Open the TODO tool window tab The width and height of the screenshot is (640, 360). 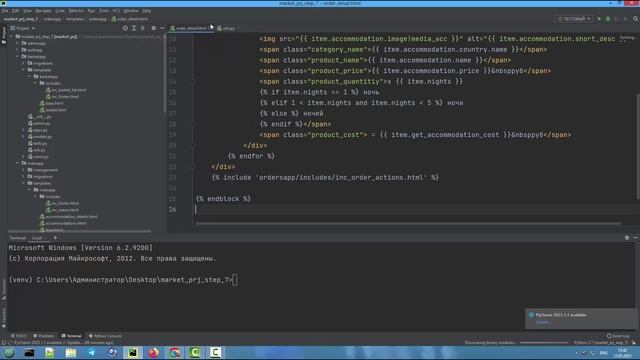coord(18,336)
